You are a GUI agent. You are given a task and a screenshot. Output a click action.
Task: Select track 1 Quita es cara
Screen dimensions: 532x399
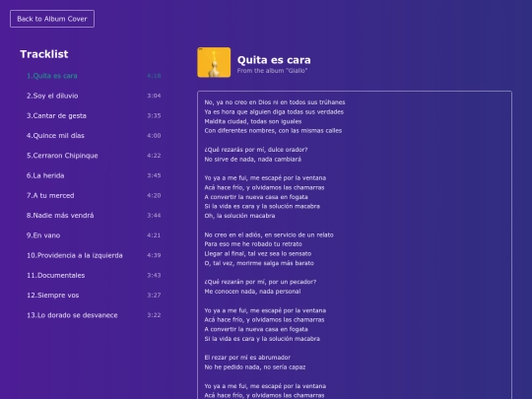click(x=94, y=76)
